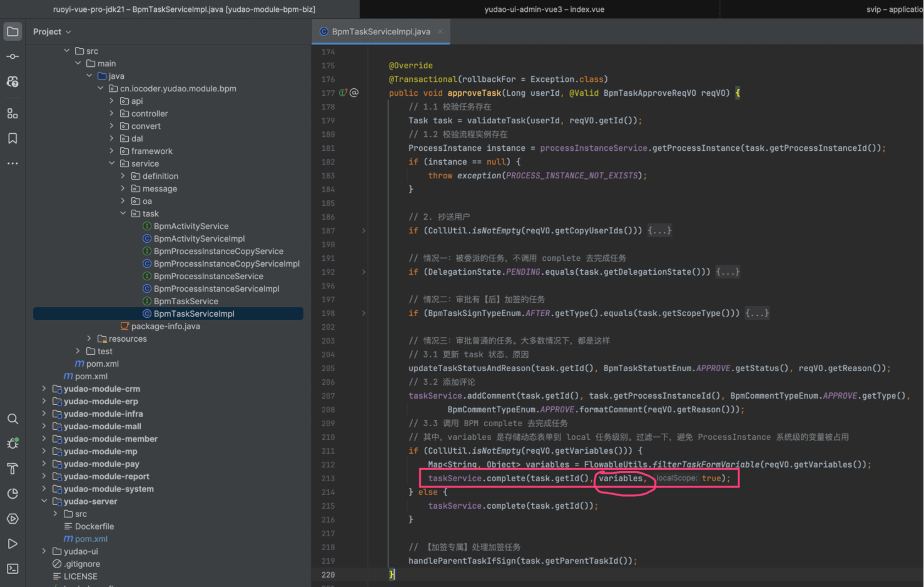The width and height of the screenshot is (924, 587).
Task: Open the Bookmarks tool window
Action: 13,138
